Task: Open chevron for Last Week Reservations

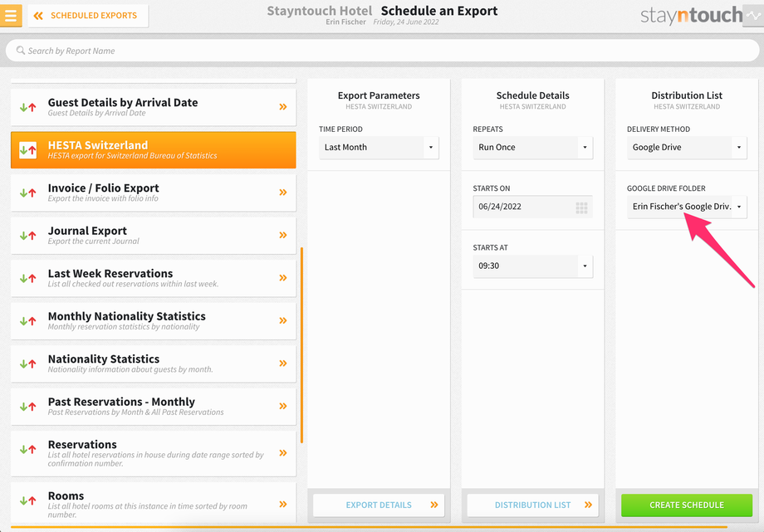Action: [x=283, y=278]
